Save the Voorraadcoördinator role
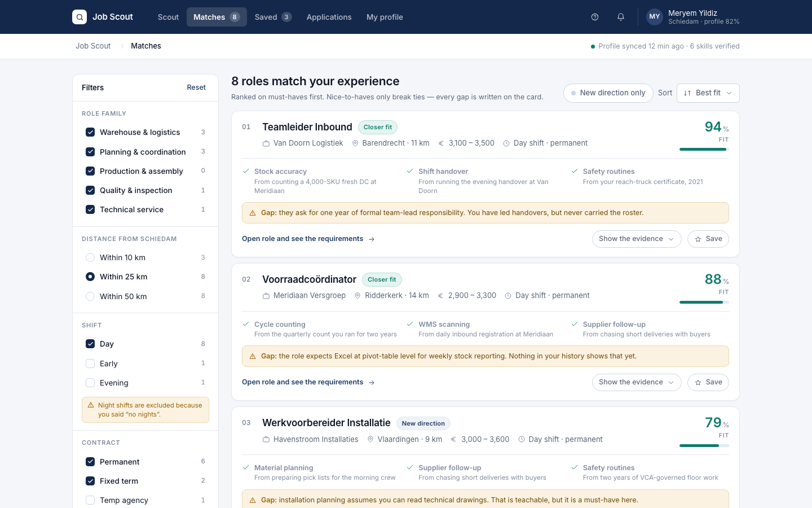The image size is (812, 508). point(708,383)
